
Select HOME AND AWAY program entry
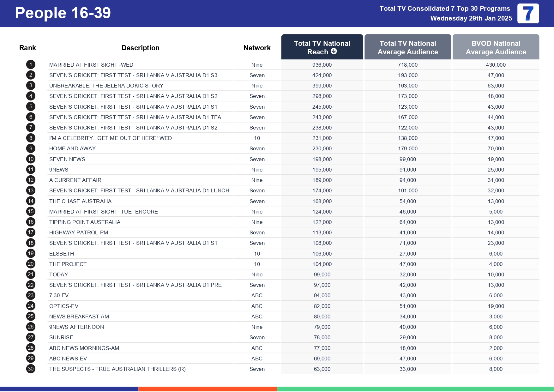pyautogui.click(x=72, y=148)
